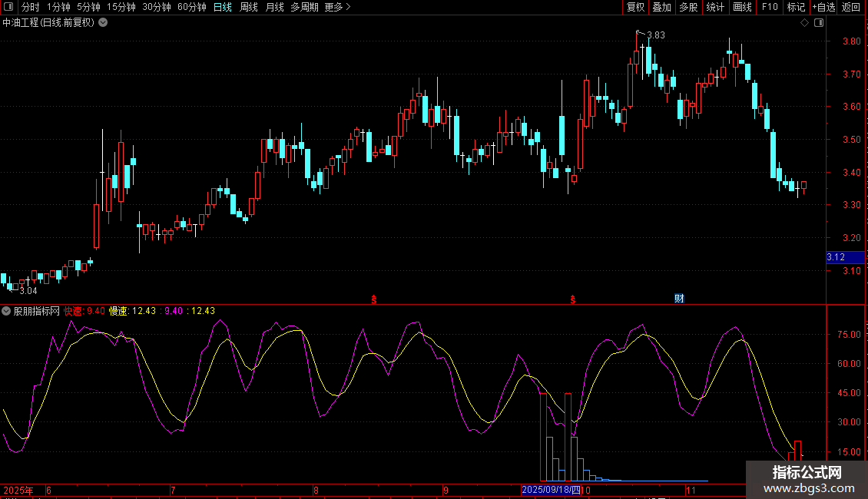
Task: Switch to 周线 weekly chart tab
Action: click(249, 7)
